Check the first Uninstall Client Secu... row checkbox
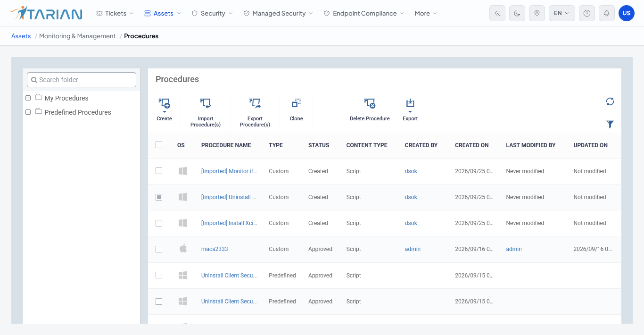644x335 pixels. coord(159,275)
